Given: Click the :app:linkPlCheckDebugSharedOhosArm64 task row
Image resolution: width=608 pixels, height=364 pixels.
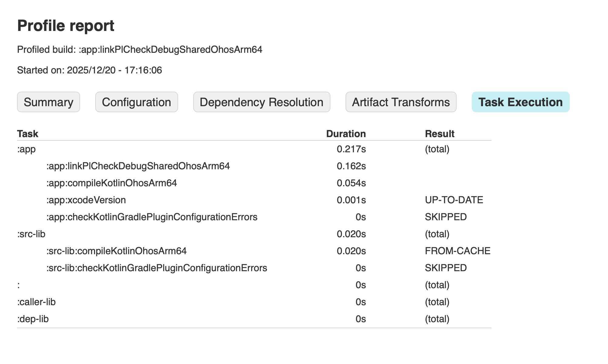Looking at the screenshot, I should coord(138,166).
